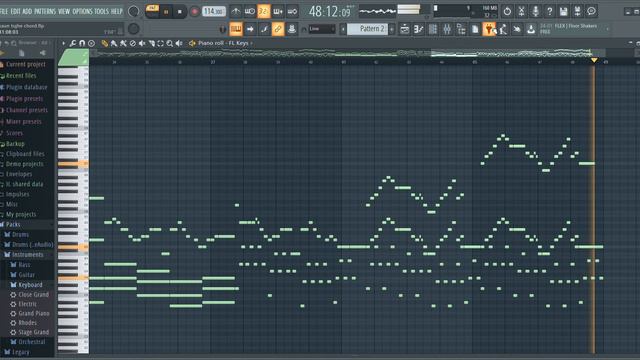
Task: Click the 114 tempo field
Action: 214,11
